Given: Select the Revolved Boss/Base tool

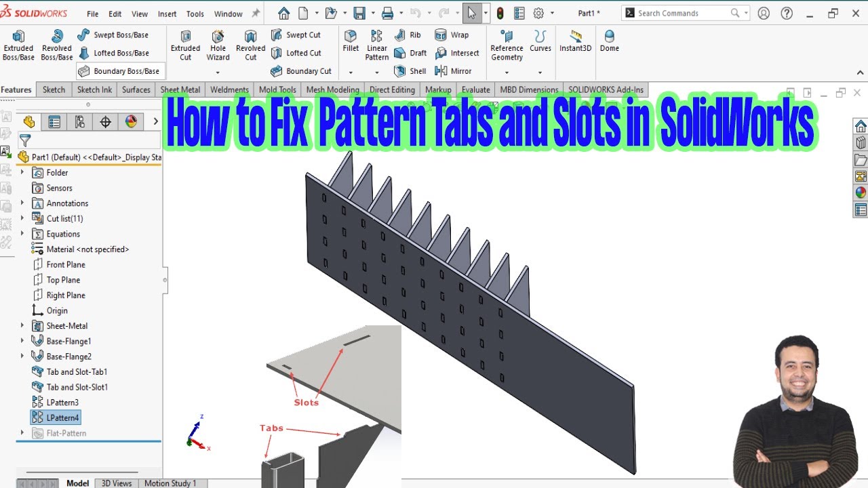Looking at the screenshot, I should (x=57, y=45).
